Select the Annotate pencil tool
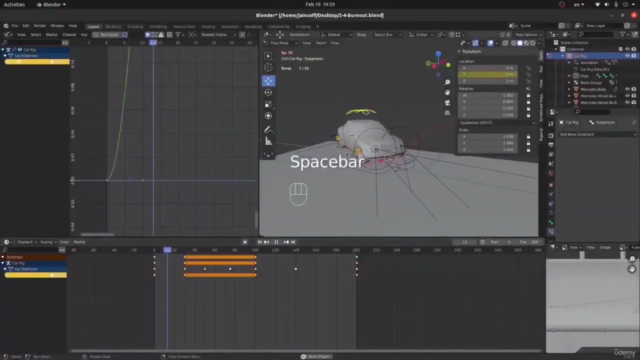640x360 pixels. 268,130
